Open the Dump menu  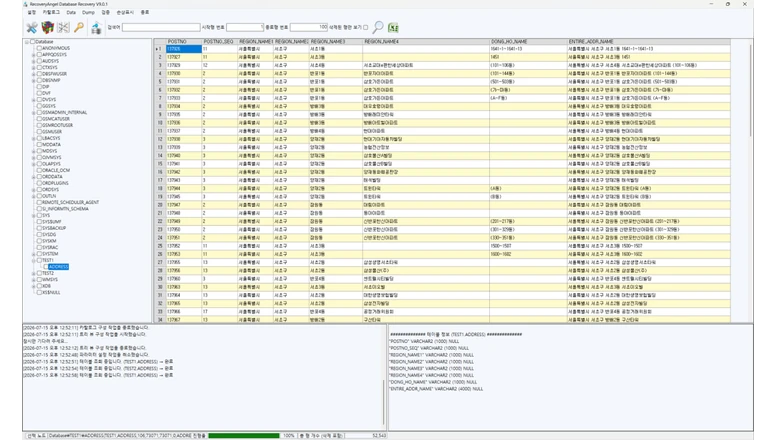tap(88, 12)
